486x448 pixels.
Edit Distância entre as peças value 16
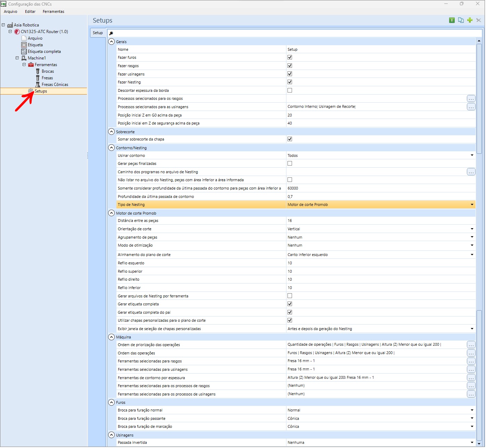coord(381,221)
